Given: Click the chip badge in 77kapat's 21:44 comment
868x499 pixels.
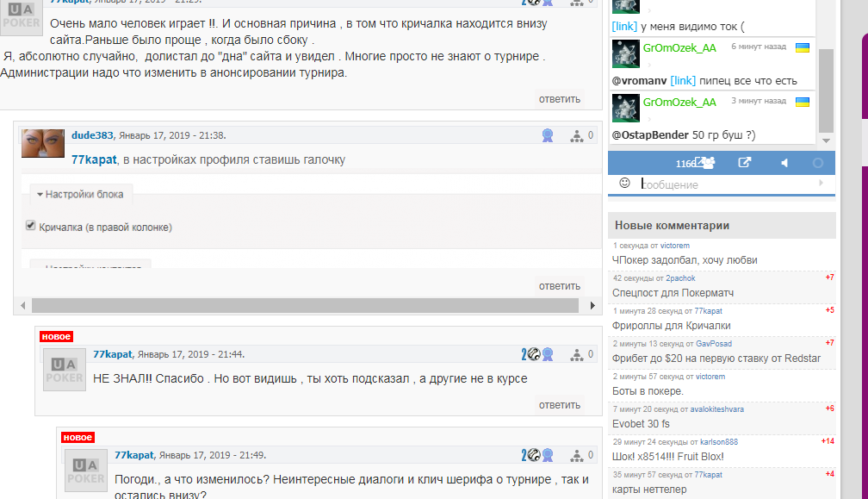Looking at the screenshot, I should (534, 354).
